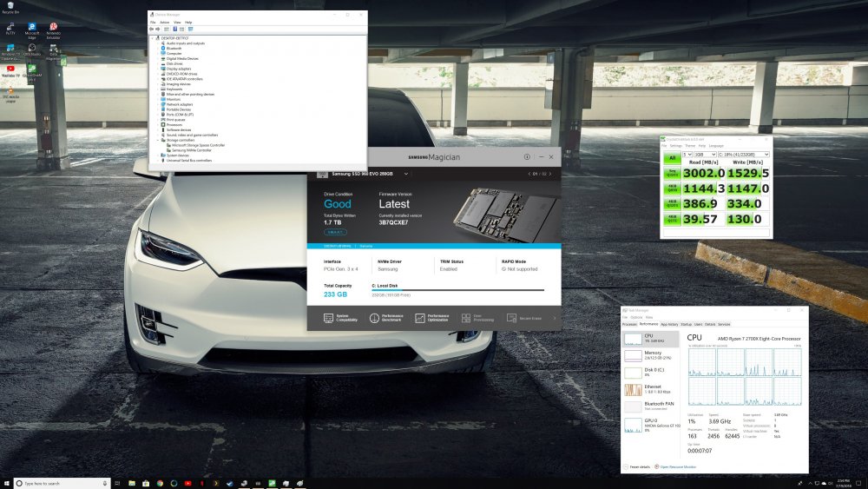Switch to App history tab in Task Manager
This screenshot has width=868, height=489.
click(x=669, y=324)
